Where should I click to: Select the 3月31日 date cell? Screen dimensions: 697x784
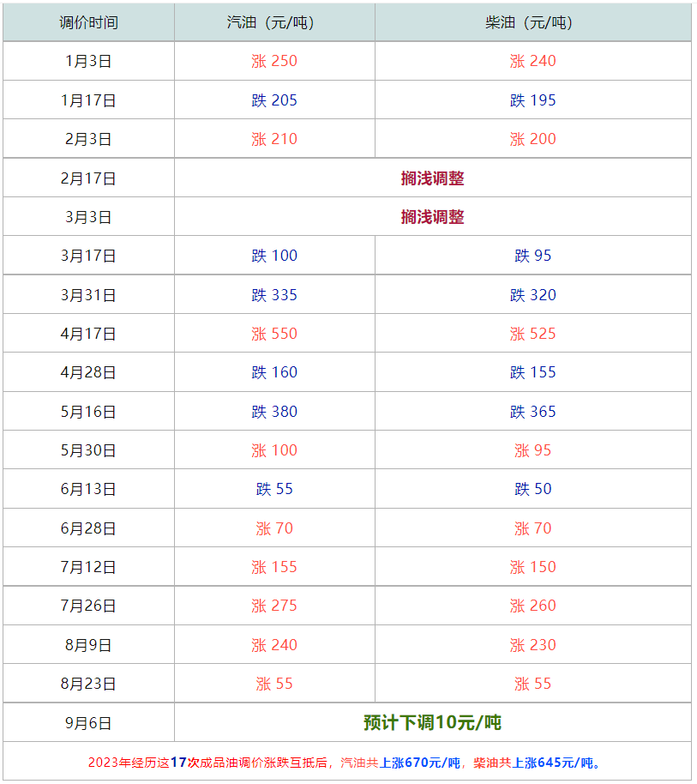click(88, 295)
